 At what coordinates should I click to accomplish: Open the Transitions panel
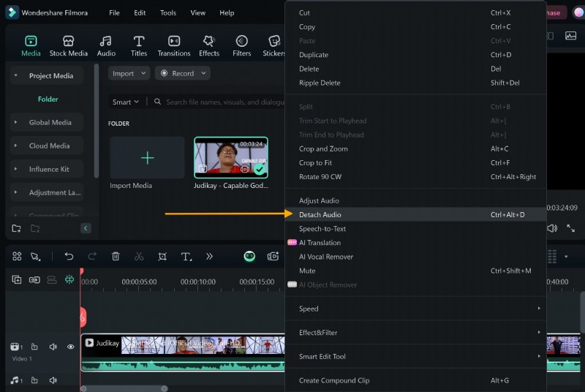click(x=174, y=45)
